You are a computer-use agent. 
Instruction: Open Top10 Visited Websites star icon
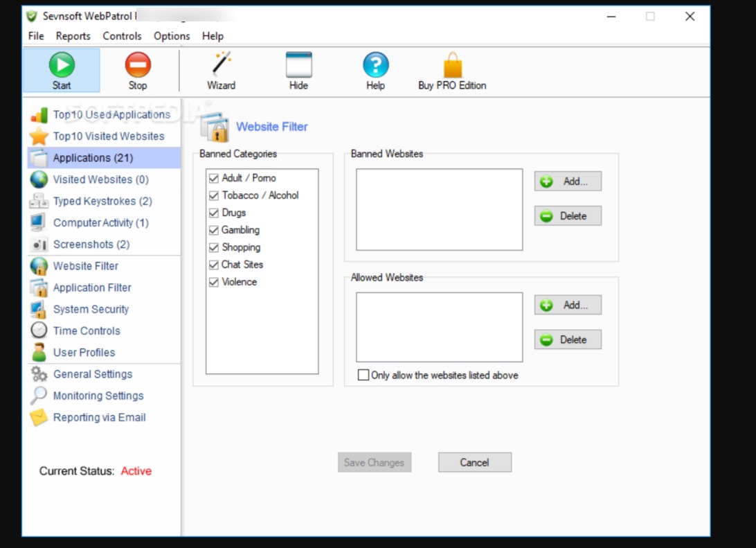39,136
